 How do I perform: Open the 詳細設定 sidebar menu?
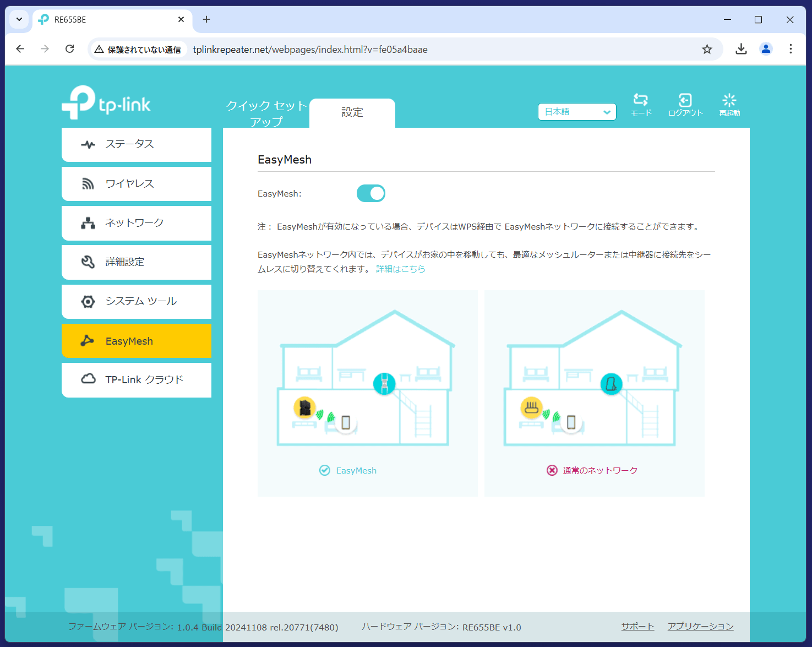pos(137,262)
